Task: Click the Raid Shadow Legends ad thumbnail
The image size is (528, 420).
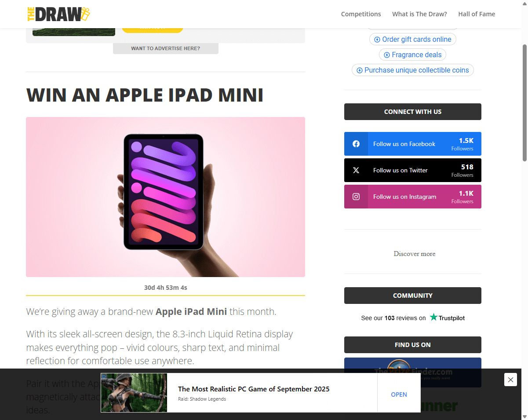Action: (134, 393)
